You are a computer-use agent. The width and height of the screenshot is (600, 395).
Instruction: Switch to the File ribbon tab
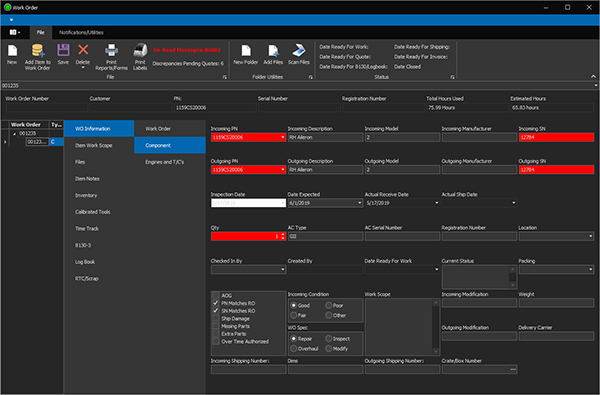[41, 33]
